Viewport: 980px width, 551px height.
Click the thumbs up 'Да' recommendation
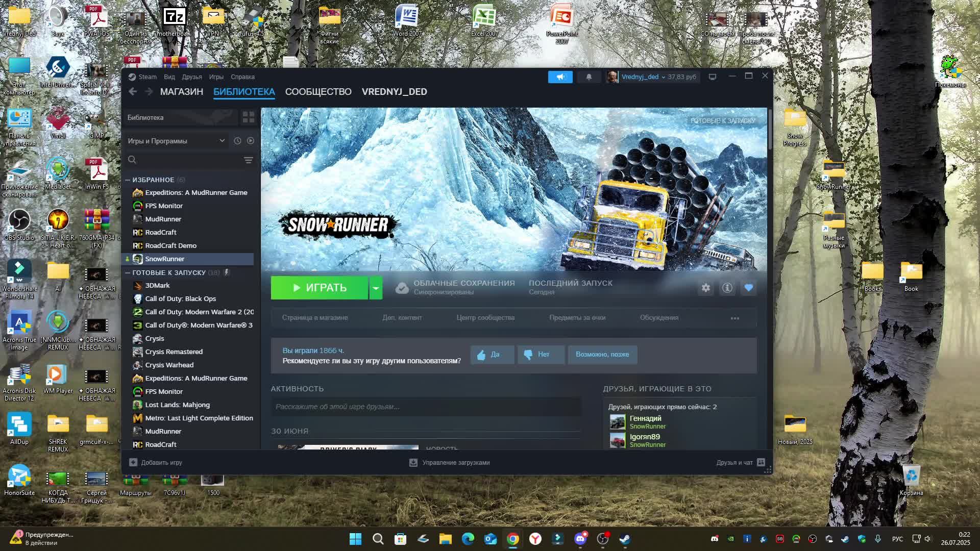tap(492, 354)
